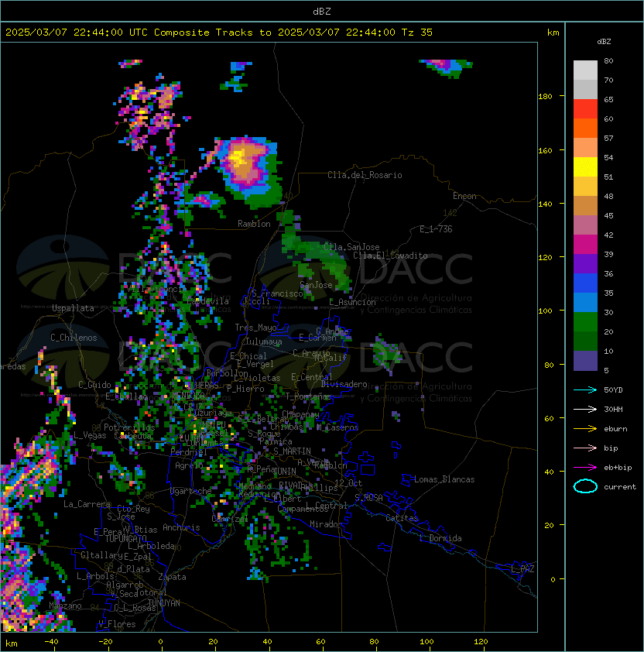Viewport: 644px width, 652px height.
Task: Click the -20 km mark on horizontal axis
Action: coord(105,642)
